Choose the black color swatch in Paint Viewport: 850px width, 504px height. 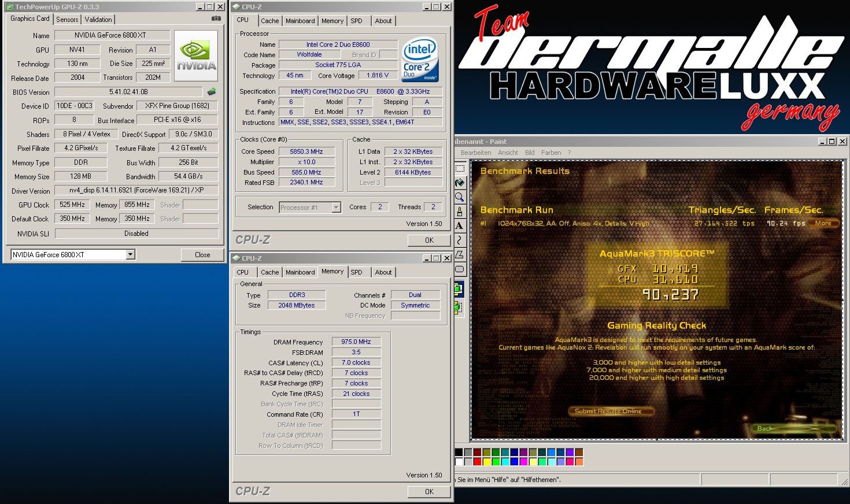[x=459, y=452]
